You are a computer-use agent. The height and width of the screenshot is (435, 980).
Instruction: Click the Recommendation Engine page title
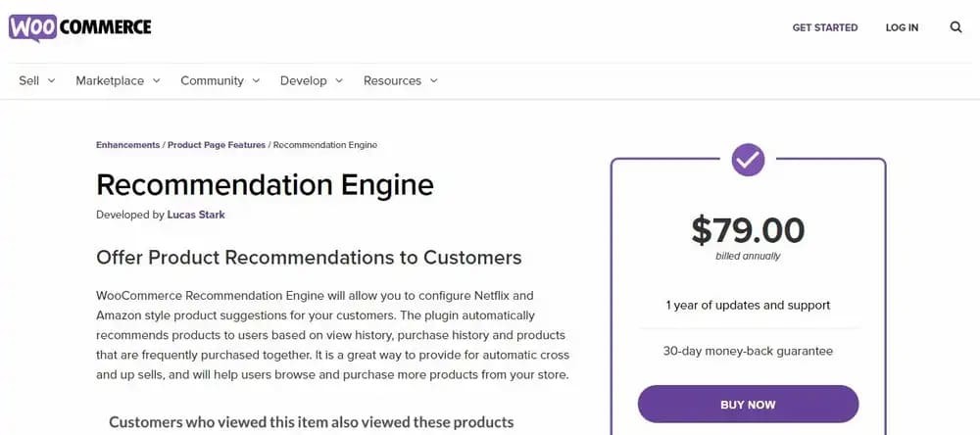[265, 185]
